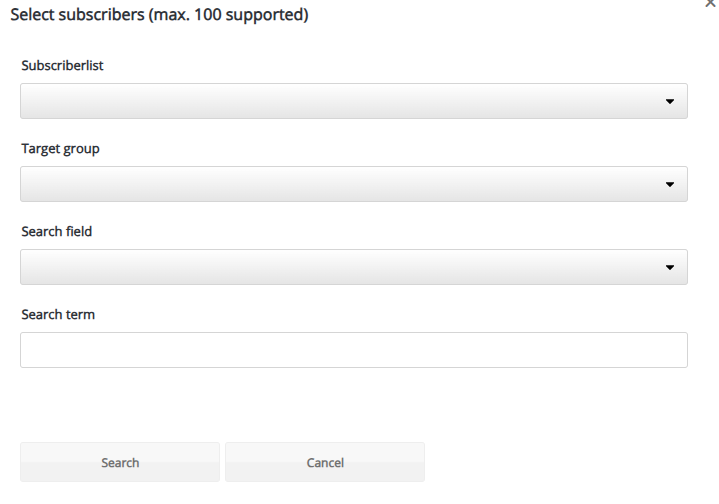Choose a subscriber list from Subscriberlist
Image resolution: width=719 pixels, height=504 pixels.
354,101
